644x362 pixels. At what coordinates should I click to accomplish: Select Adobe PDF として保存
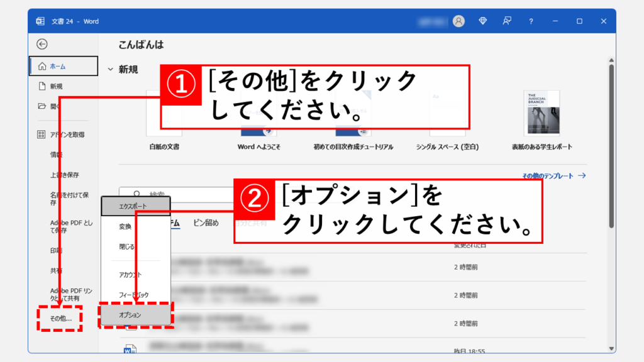72,226
